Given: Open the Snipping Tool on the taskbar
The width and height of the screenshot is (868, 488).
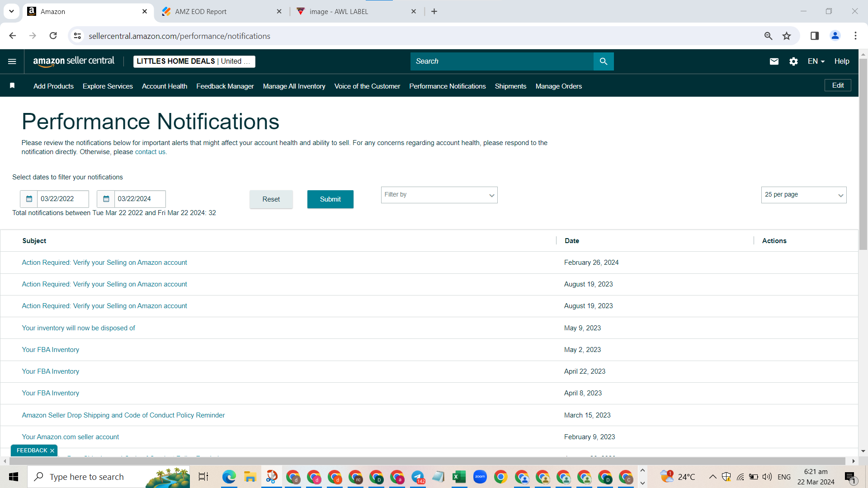Looking at the screenshot, I should click(x=271, y=477).
